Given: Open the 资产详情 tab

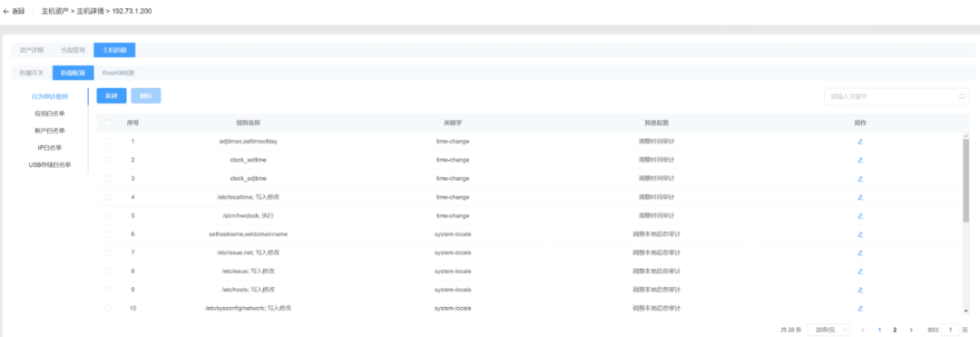Looking at the screenshot, I should tap(31, 50).
